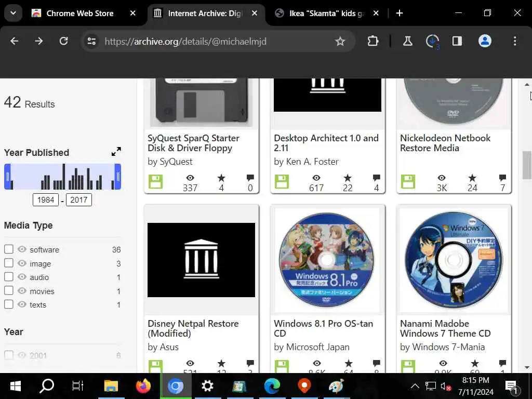Click views eye icon on SyQuest card
532x399 pixels.
click(190, 178)
